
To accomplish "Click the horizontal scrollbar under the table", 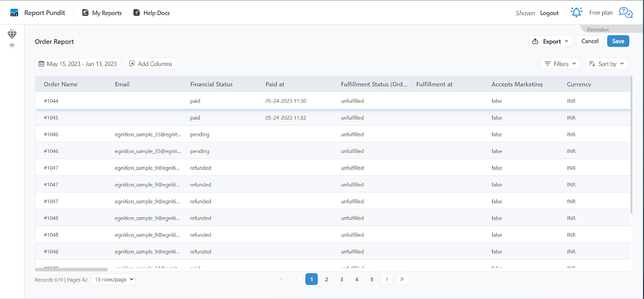I will [71, 269].
